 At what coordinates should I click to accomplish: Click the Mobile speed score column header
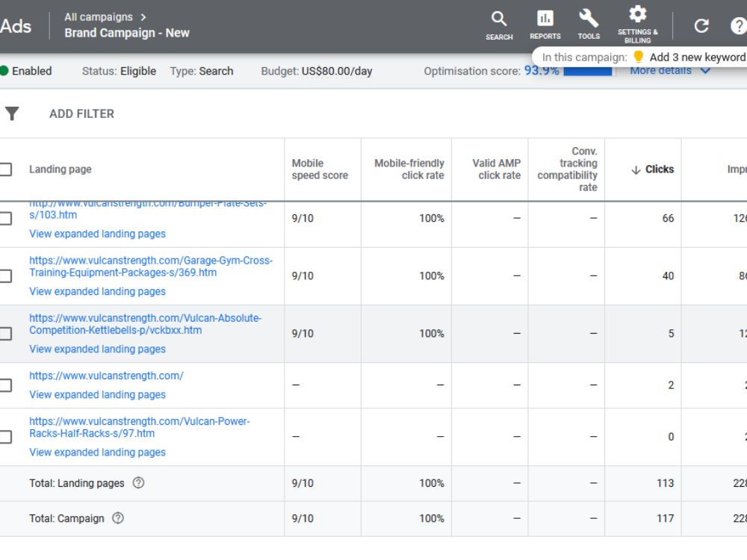pyautogui.click(x=320, y=169)
